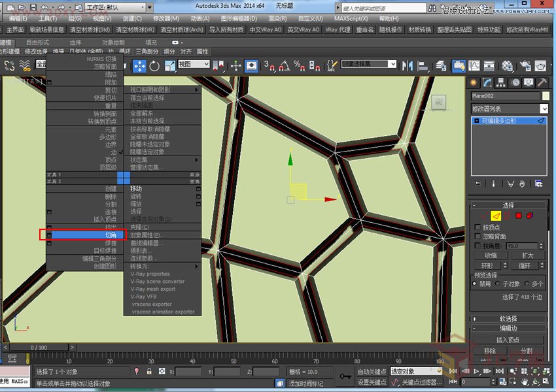556x392 pixels.
Task: Open the 选定对象 key filter dropdown
Action: pyautogui.click(x=416, y=371)
